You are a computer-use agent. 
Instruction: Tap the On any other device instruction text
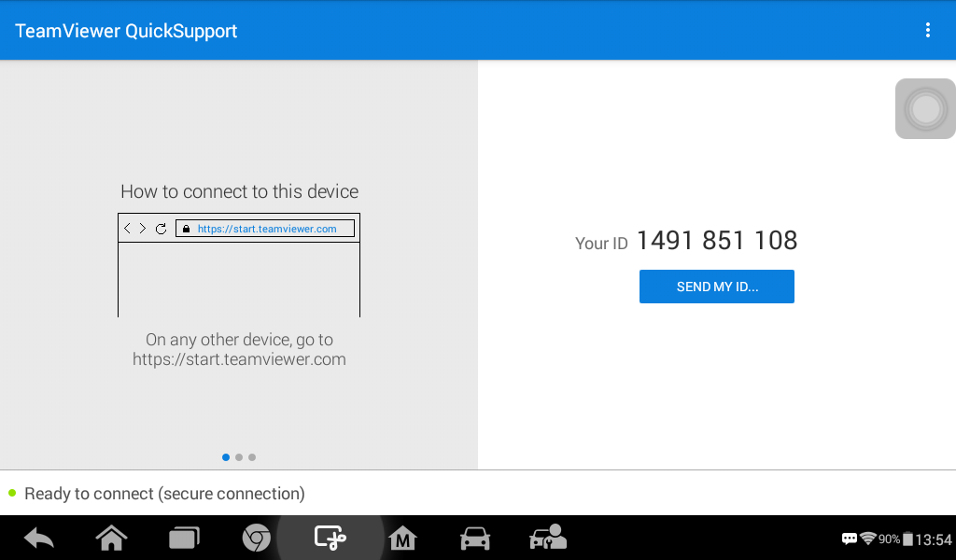pos(239,349)
